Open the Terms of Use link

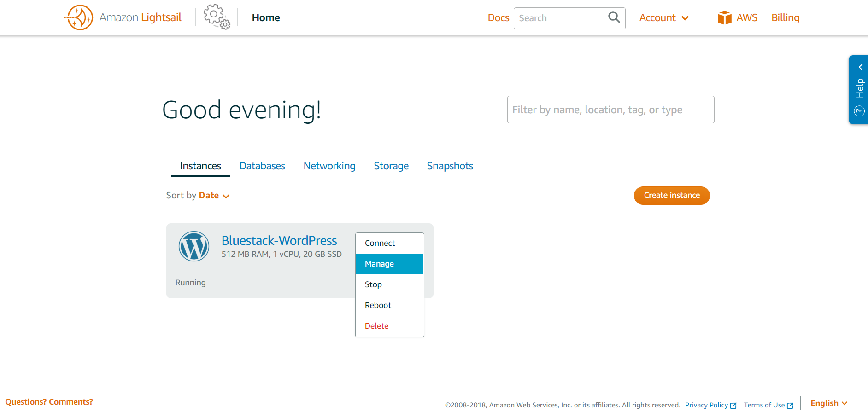point(768,405)
